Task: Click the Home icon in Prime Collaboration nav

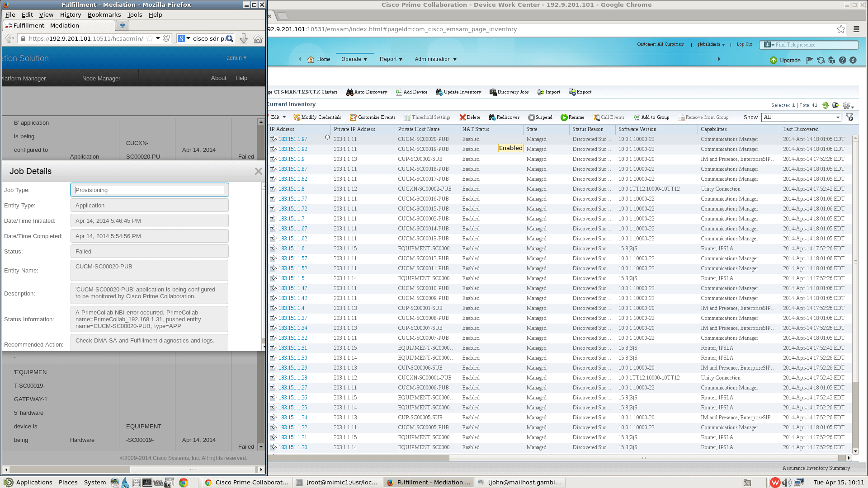Action: 311,59
